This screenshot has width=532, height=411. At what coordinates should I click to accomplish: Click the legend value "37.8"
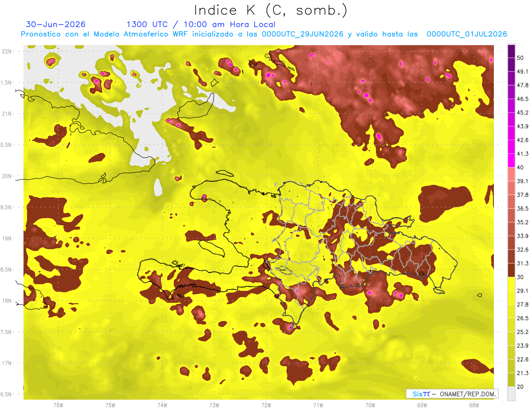pyautogui.click(x=523, y=195)
